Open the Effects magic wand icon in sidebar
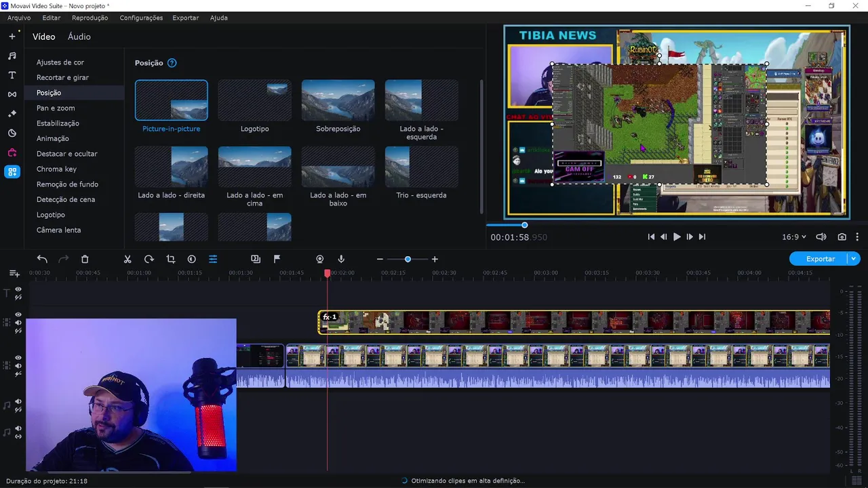 tap(12, 114)
